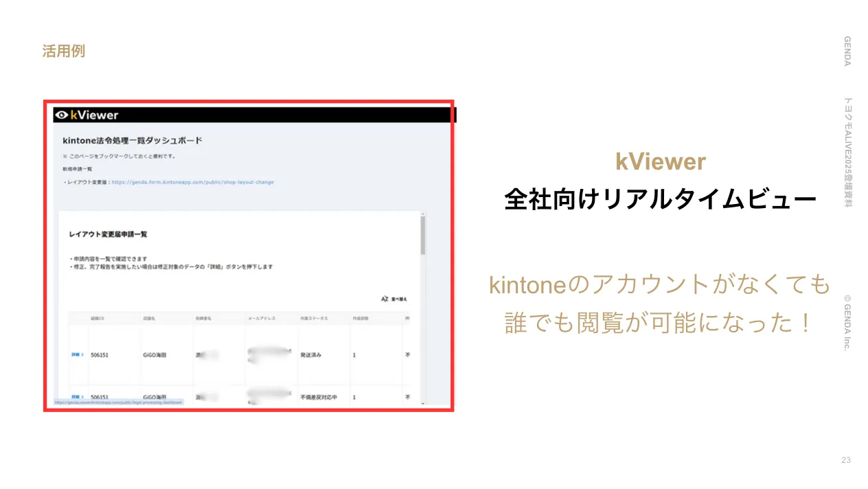
Task: Open 詳細 for the 不備差戻対応中 row
Action: point(78,397)
